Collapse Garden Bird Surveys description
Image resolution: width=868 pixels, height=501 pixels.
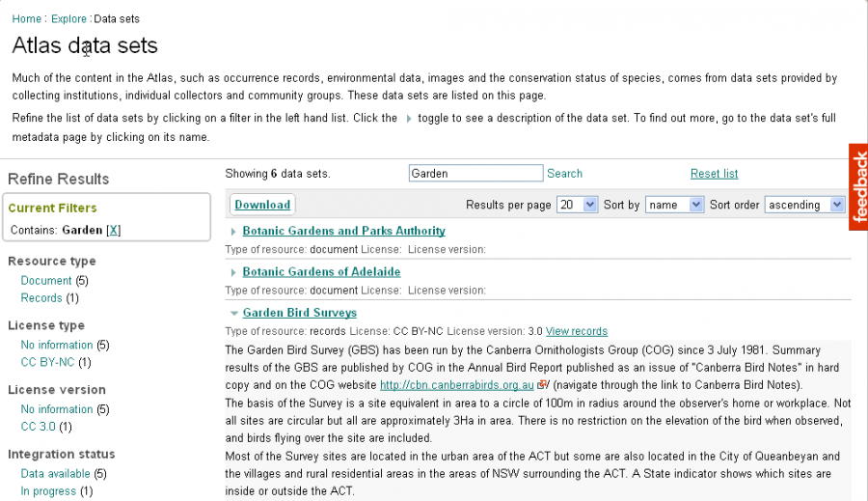click(x=233, y=313)
